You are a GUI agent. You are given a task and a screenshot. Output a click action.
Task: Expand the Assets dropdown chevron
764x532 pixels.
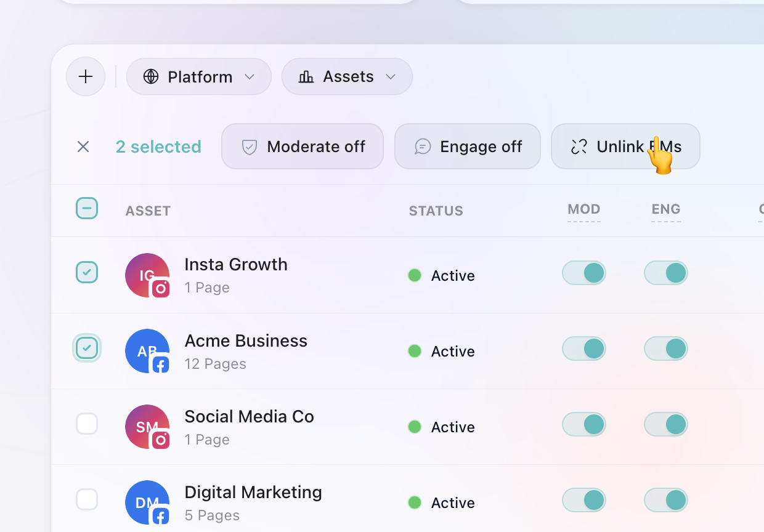pyautogui.click(x=391, y=76)
